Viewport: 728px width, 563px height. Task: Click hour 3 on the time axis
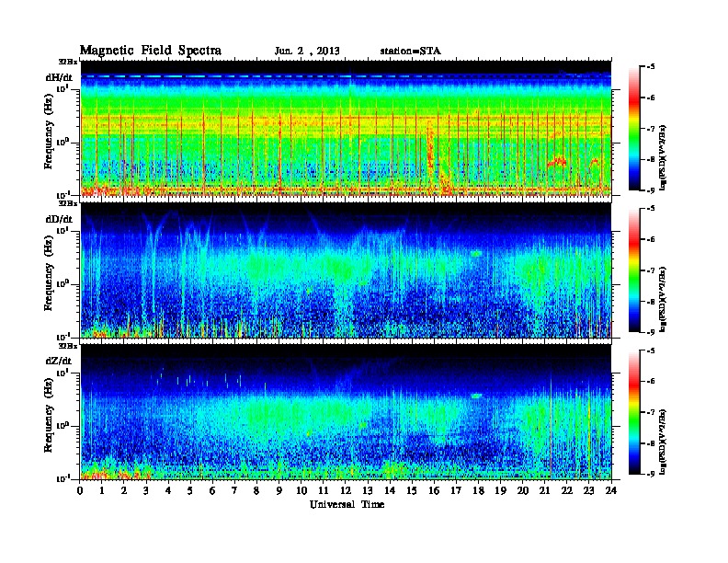147,490
